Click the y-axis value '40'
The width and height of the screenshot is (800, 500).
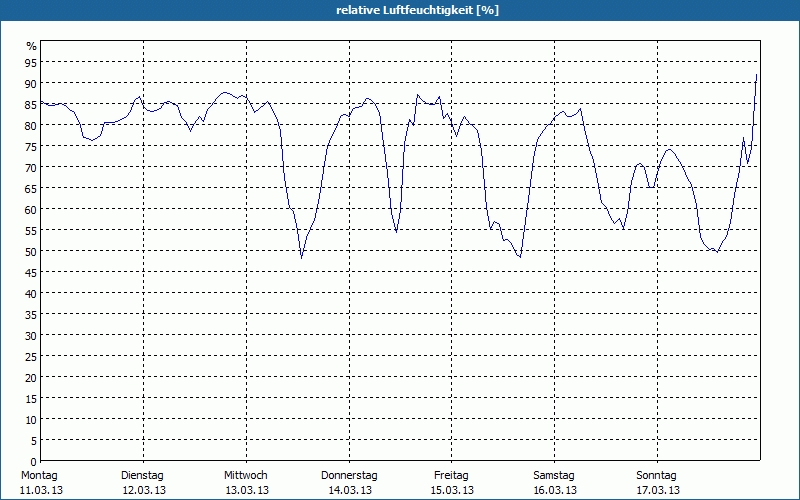(31, 293)
